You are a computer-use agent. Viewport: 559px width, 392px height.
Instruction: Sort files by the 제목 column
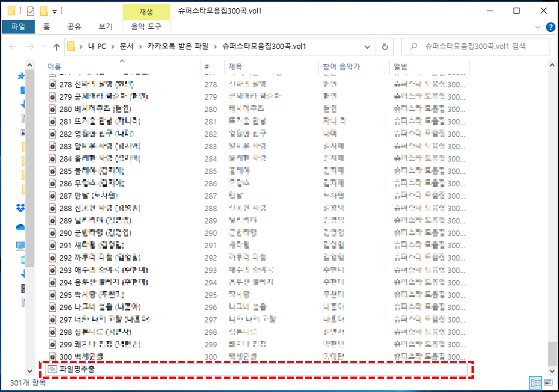point(235,66)
